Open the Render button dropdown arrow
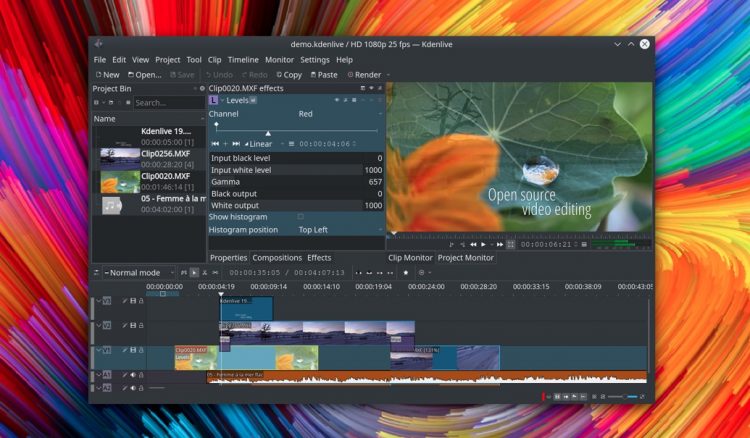750x438 pixels. (x=388, y=75)
